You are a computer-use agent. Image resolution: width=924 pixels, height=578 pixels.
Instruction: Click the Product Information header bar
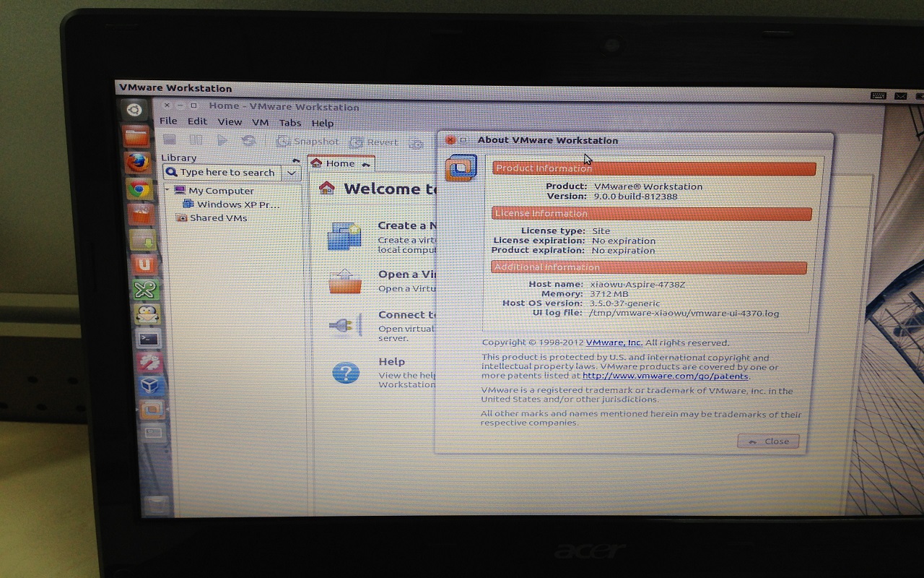pyautogui.click(x=654, y=168)
